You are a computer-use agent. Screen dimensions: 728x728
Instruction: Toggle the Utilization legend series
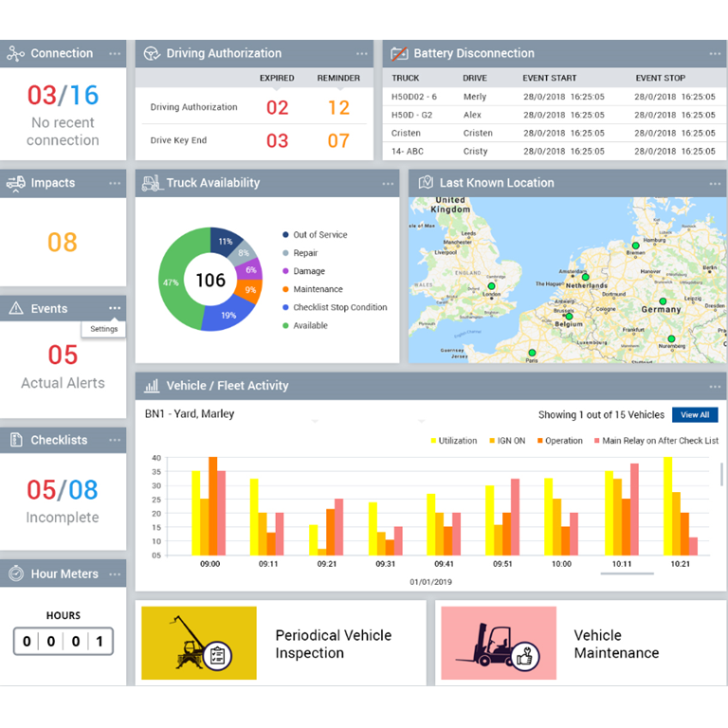click(x=457, y=441)
